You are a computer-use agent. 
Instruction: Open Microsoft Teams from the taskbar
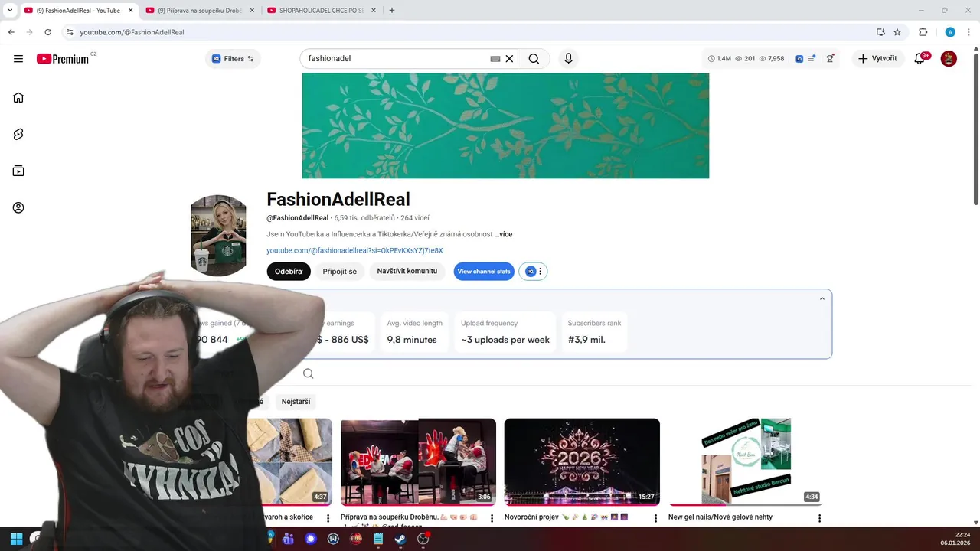(x=288, y=539)
